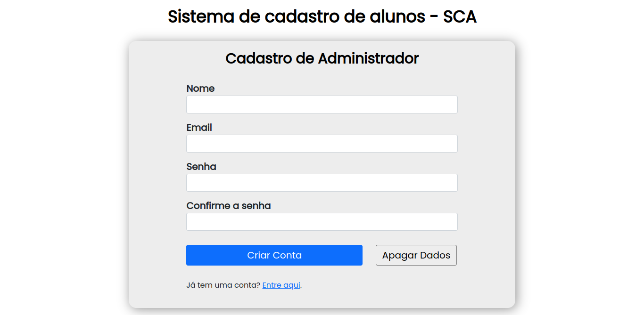Click the 'Já tem uma conta?' text
This screenshot has height=315, width=644.
pyautogui.click(x=223, y=285)
